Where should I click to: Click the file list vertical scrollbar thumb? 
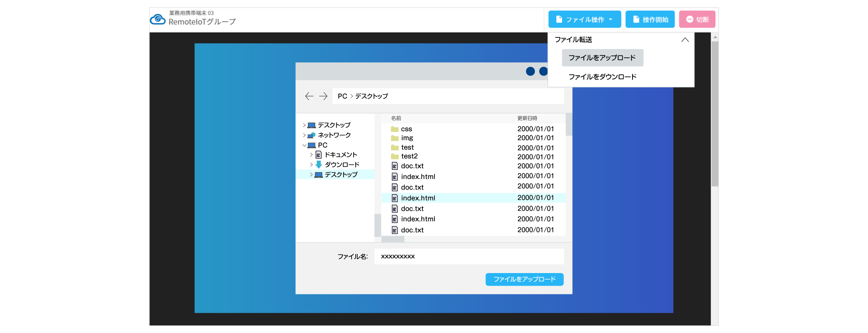point(569,125)
